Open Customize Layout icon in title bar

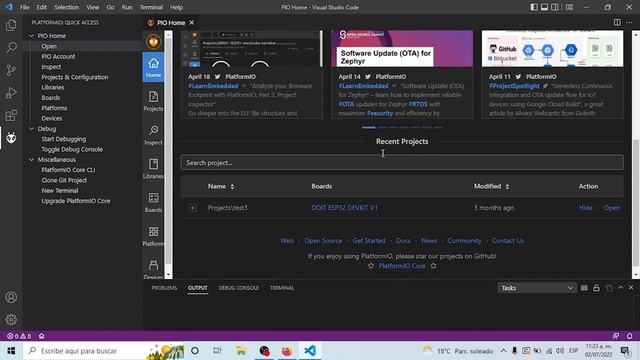(569, 7)
